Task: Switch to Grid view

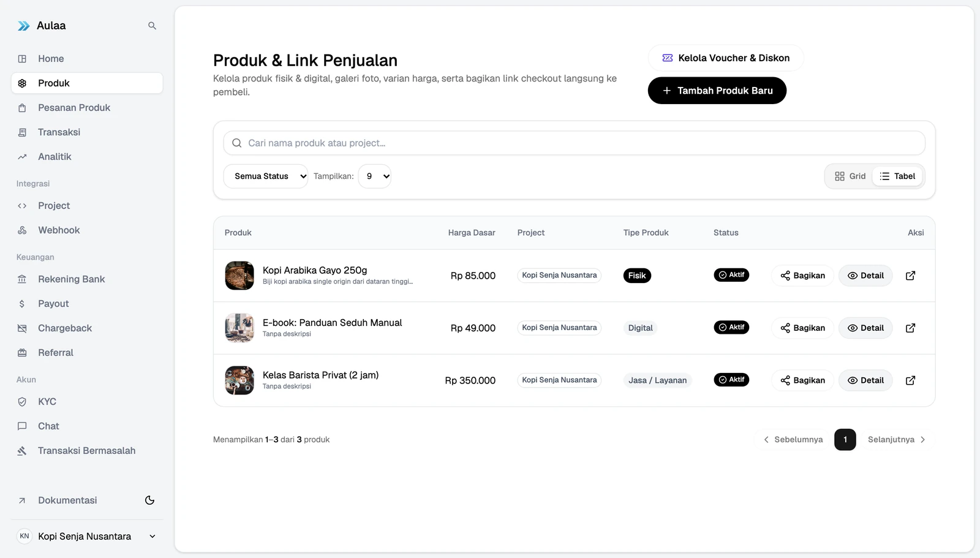Action: [850, 176]
